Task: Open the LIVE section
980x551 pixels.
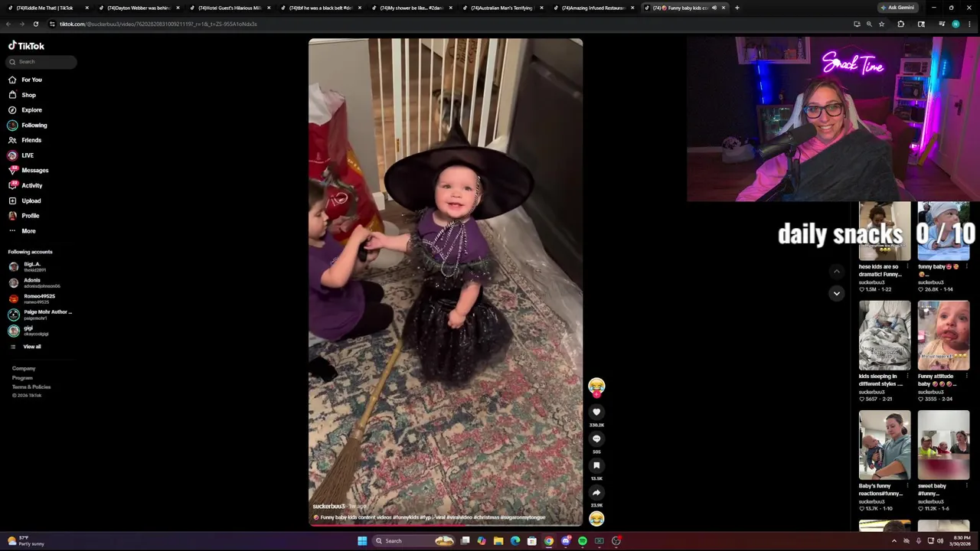Action: (x=21, y=155)
